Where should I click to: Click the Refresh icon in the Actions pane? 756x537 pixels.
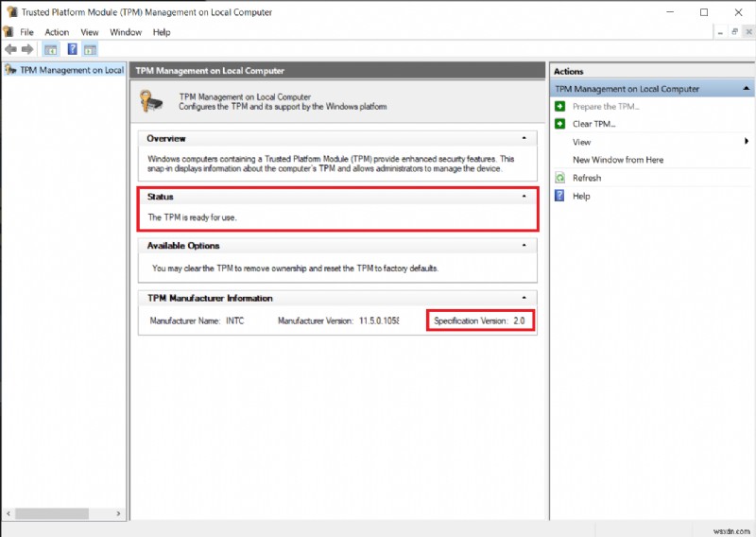(559, 178)
